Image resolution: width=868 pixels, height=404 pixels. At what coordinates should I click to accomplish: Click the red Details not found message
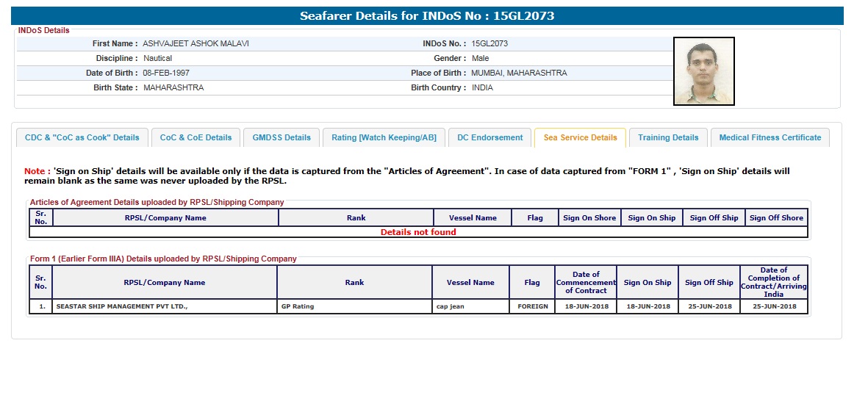tap(418, 232)
